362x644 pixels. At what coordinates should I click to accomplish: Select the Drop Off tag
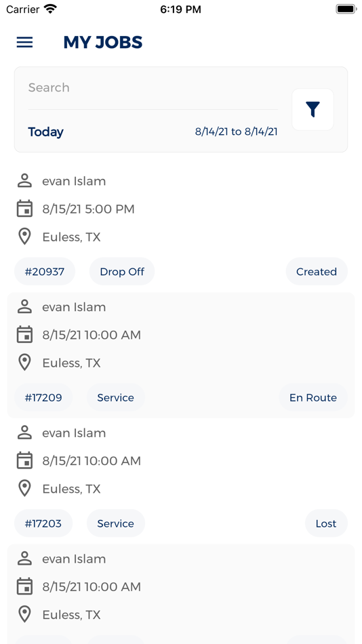(x=121, y=271)
